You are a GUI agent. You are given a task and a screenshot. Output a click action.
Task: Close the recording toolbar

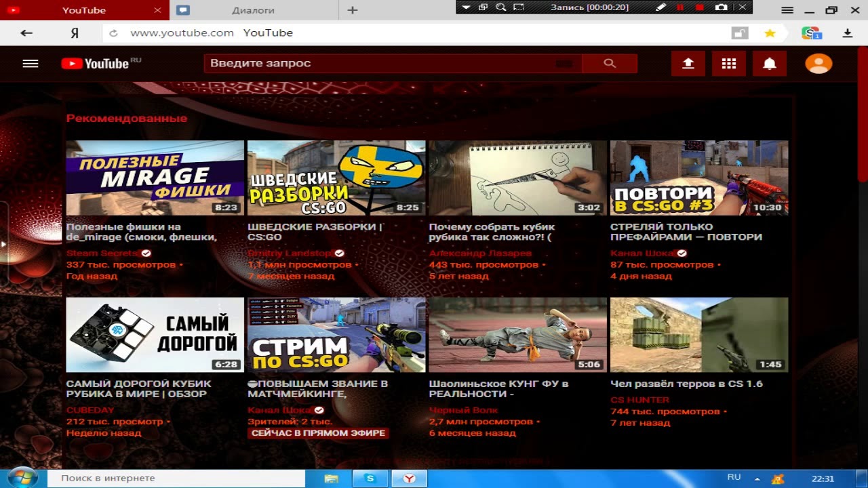coord(742,7)
